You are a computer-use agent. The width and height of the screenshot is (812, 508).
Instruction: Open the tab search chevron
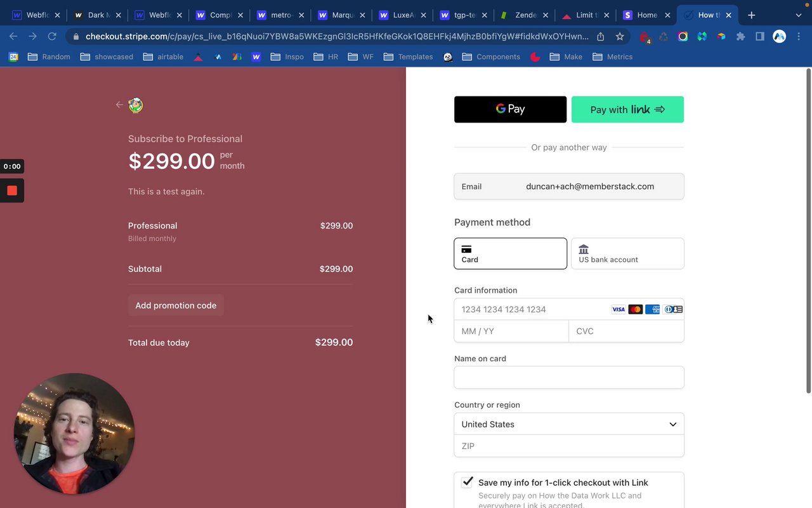798,15
